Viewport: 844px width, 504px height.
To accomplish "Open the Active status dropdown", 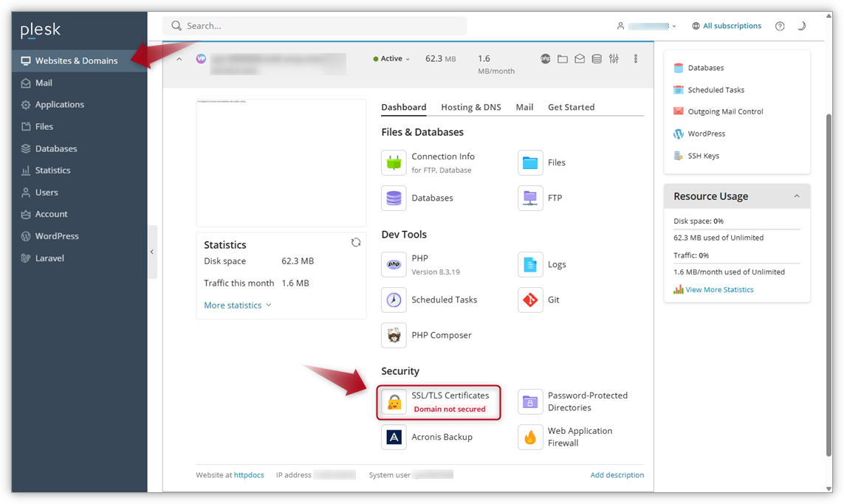I will point(392,59).
